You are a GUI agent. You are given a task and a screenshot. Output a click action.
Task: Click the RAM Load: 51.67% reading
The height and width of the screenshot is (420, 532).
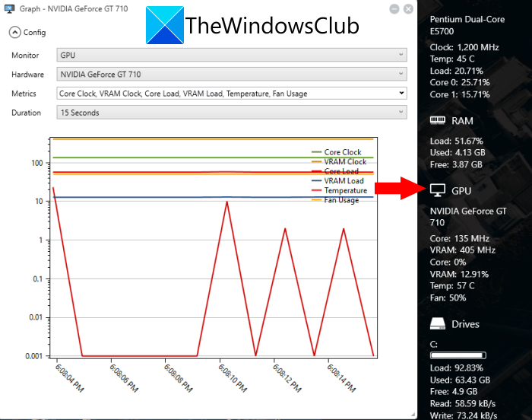click(456, 141)
